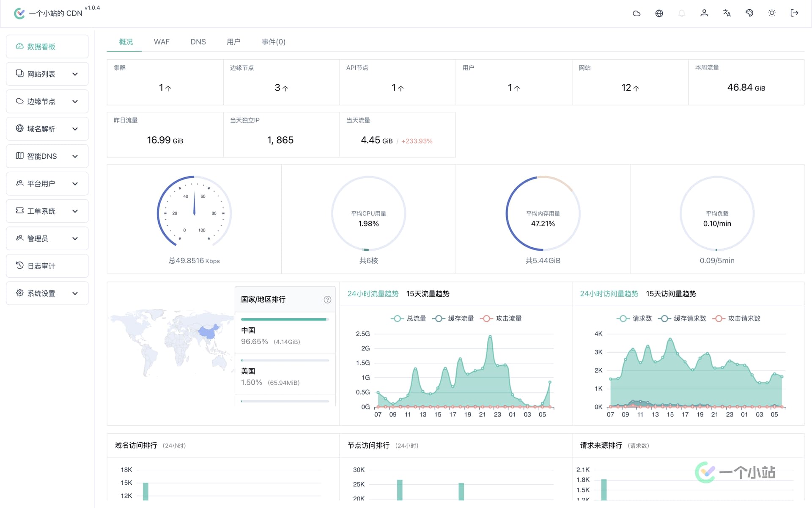Viewport: 812px width, 508px height.
Task: Click the language translate icon
Action: tap(727, 13)
